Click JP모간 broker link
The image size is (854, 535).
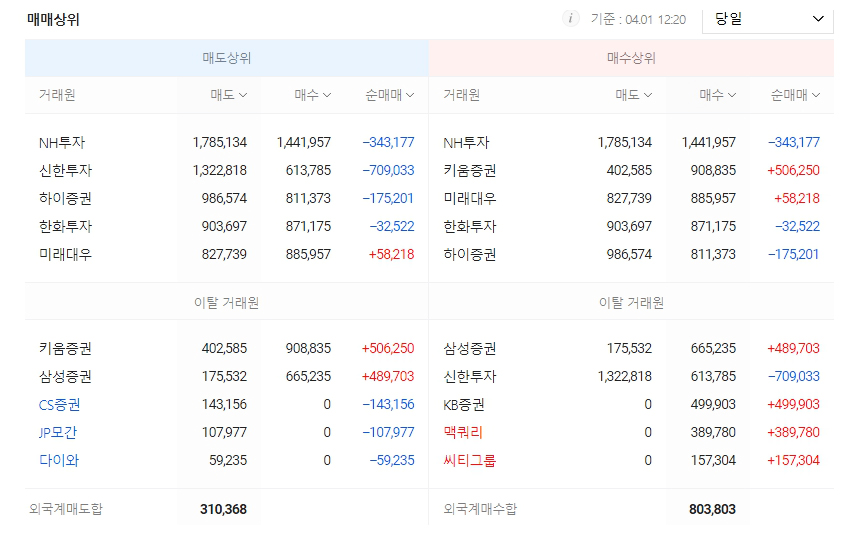pyautogui.click(x=58, y=433)
